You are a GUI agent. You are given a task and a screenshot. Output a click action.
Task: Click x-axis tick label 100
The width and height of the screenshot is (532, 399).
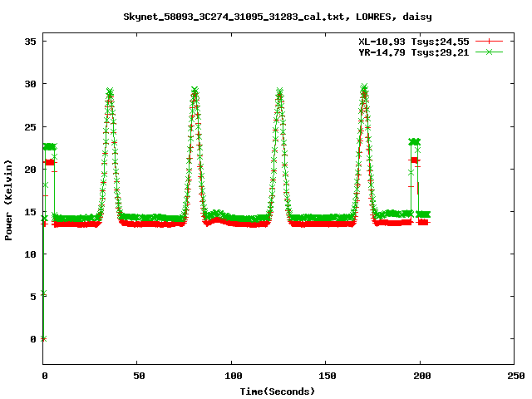point(233,376)
